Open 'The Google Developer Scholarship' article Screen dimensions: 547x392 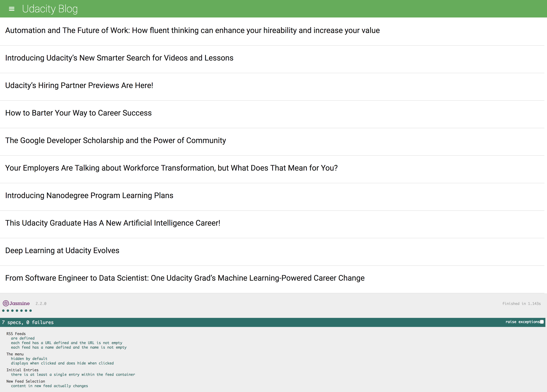pos(116,140)
